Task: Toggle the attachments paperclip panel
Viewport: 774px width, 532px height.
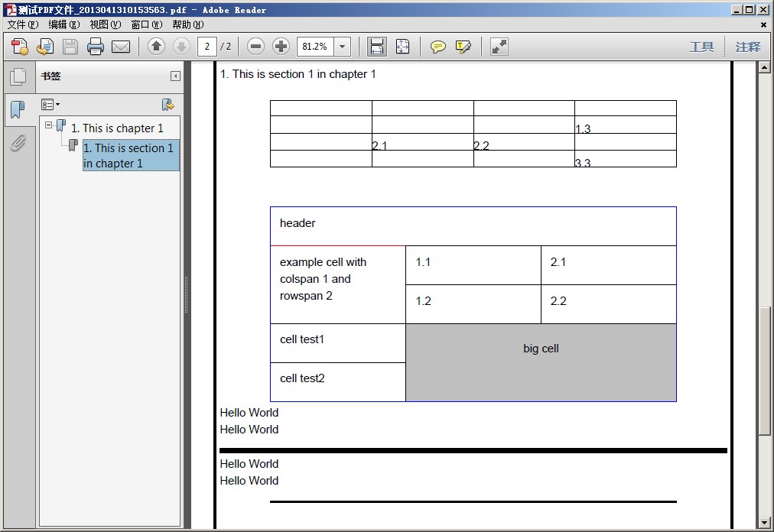Action: click(17, 143)
